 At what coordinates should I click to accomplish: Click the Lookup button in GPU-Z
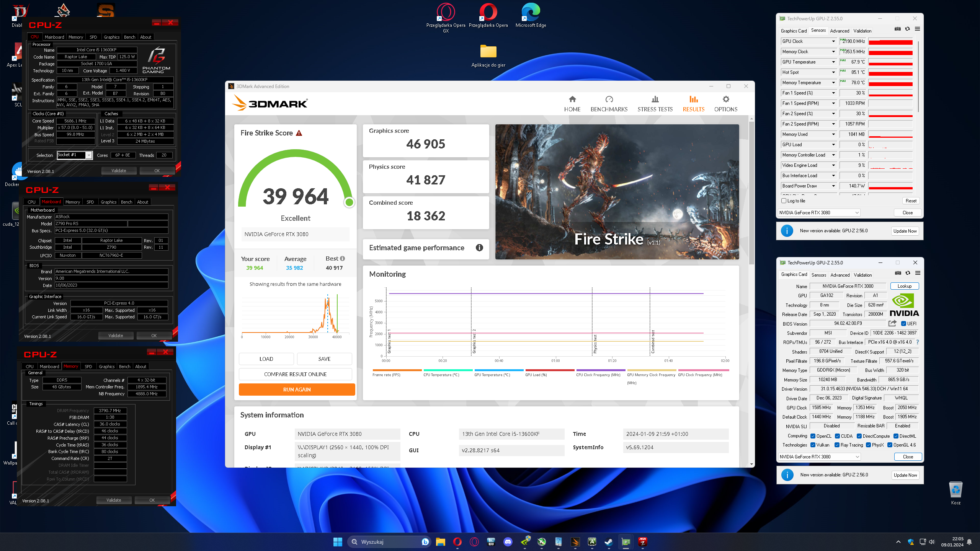905,286
